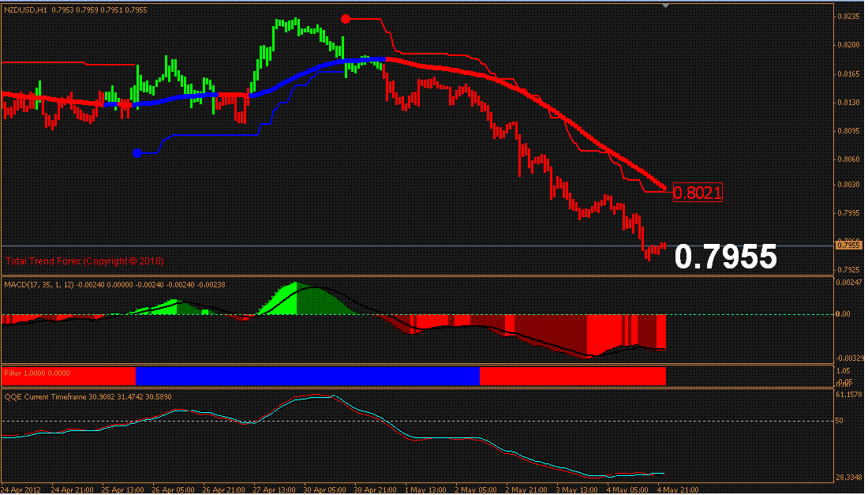868x495 pixels.
Task: Click the 30 Apr 05:00 time label
Action: tap(325, 490)
